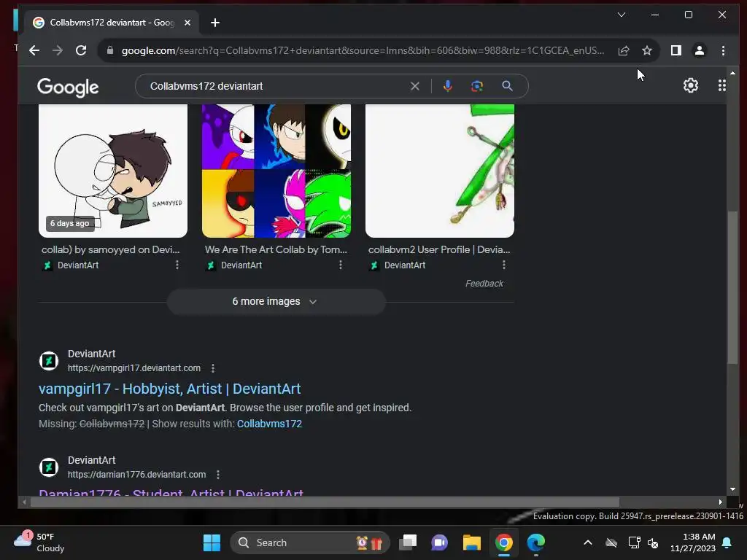747x560 pixels.
Task: Click the browser forward arrow
Action: pyautogui.click(x=58, y=50)
